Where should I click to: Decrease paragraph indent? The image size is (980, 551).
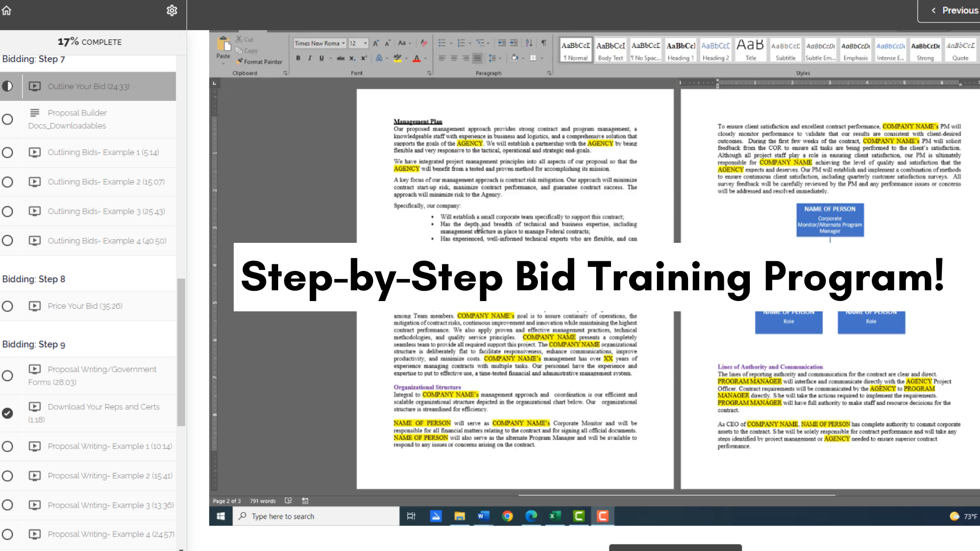(x=502, y=43)
